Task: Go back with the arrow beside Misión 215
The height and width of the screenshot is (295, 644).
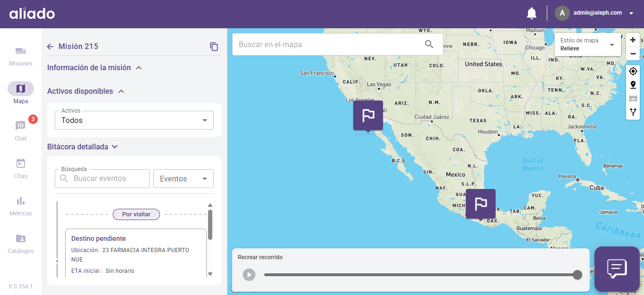Action: click(50, 47)
